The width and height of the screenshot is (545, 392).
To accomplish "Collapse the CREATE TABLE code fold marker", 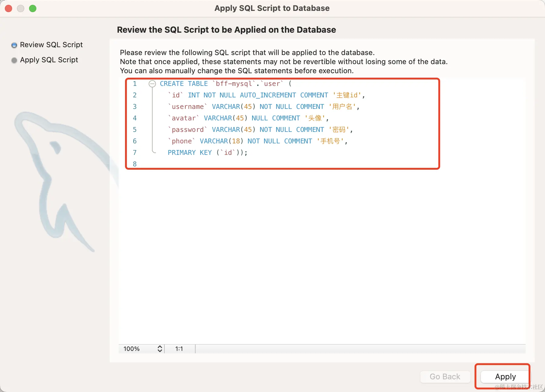I will pos(152,84).
